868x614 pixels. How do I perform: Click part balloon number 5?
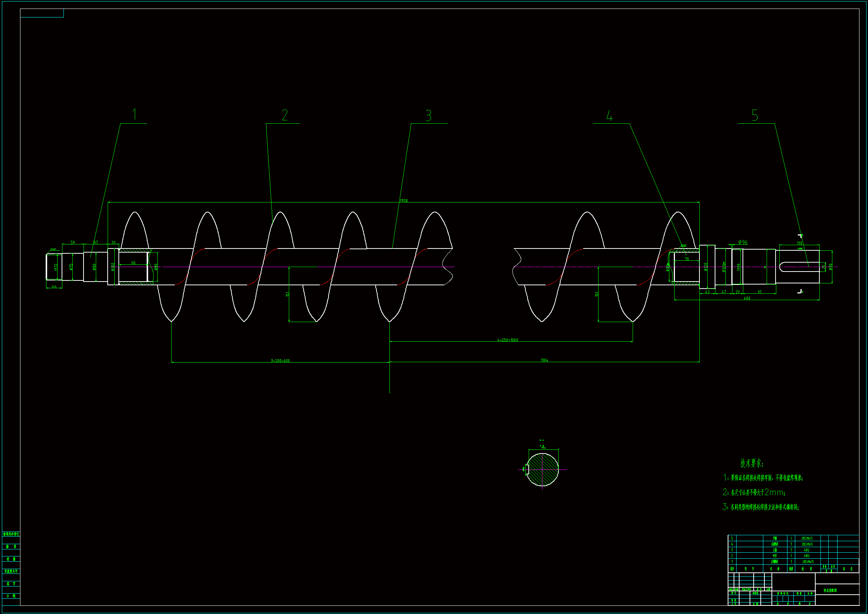tap(755, 116)
